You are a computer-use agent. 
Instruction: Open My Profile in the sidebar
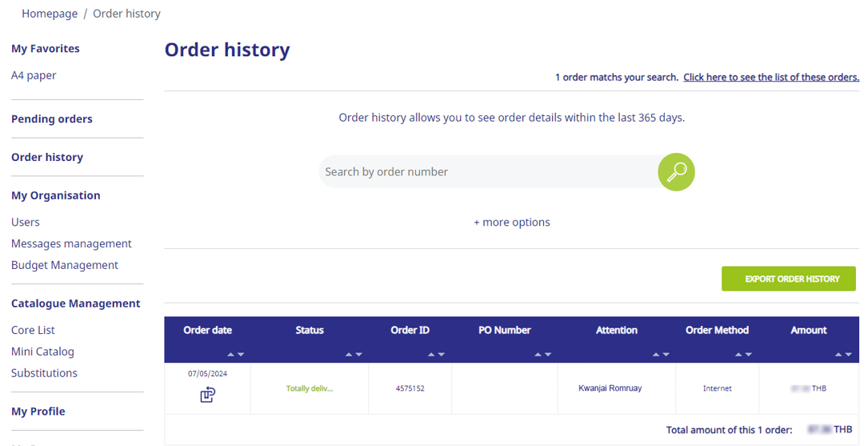point(38,412)
